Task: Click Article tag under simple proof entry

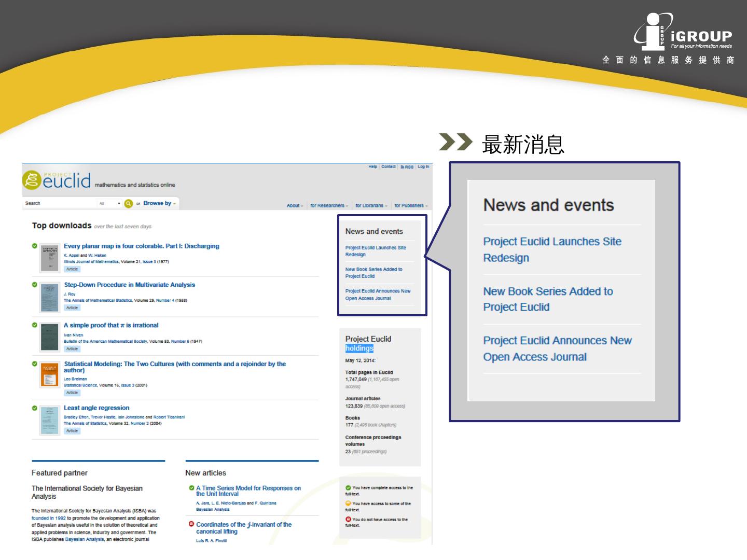Action: 72,348
